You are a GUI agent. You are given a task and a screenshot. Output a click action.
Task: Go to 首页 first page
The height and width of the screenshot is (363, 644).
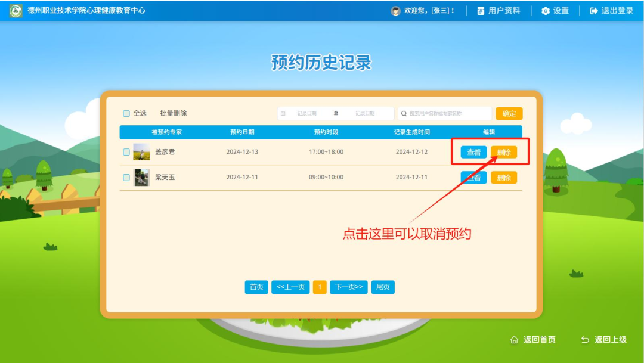(256, 287)
